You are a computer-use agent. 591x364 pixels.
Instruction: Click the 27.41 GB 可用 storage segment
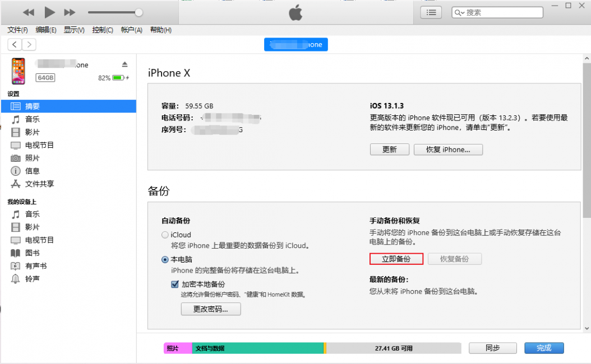pyautogui.click(x=394, y=348)
